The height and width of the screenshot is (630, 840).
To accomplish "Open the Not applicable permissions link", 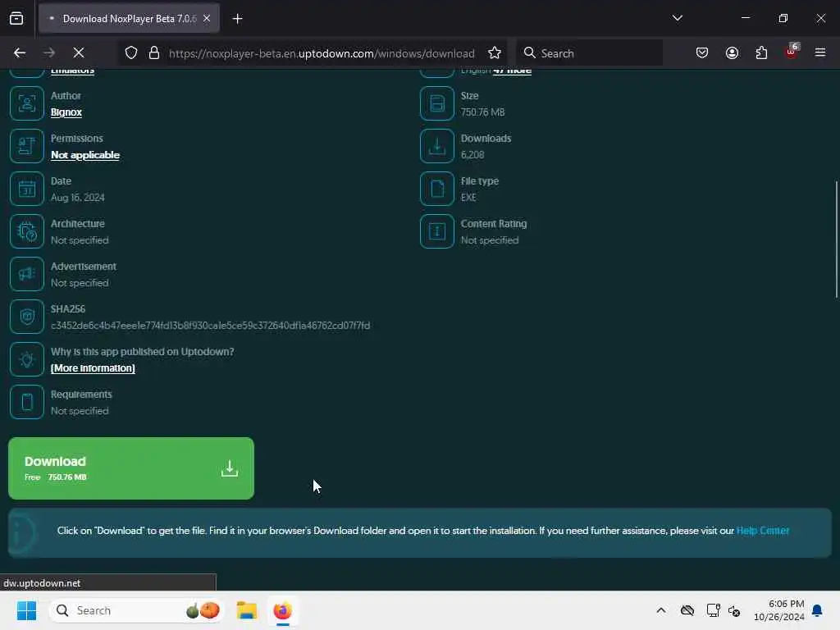I will pos(85,155).
